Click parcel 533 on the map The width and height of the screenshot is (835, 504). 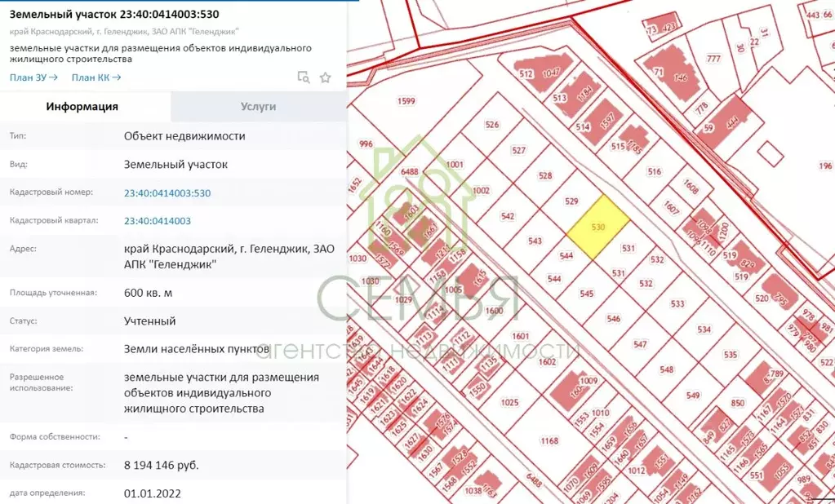coord(677,304)
